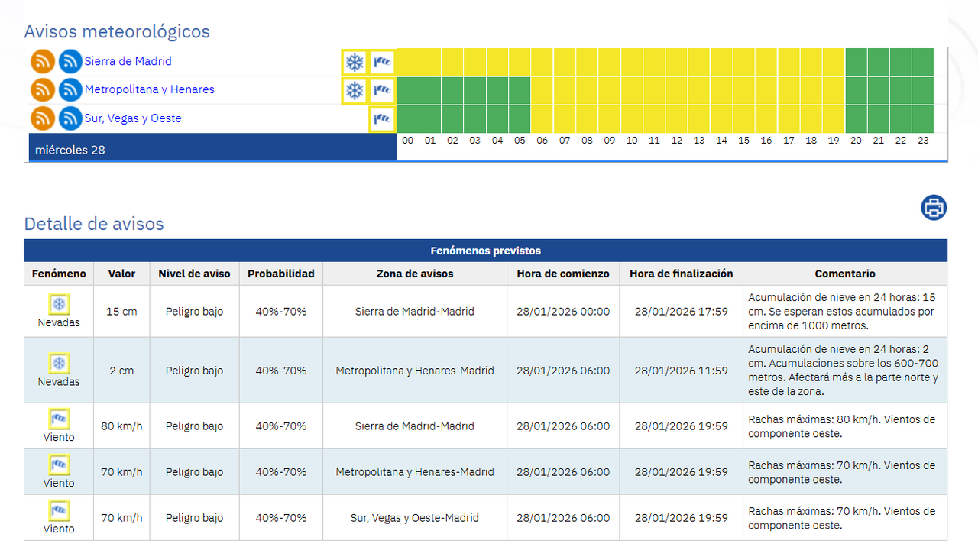Click the '28/01/2026 17:59' end time cell
Viewport: 978px width, 560px height.
click(682, 312)
